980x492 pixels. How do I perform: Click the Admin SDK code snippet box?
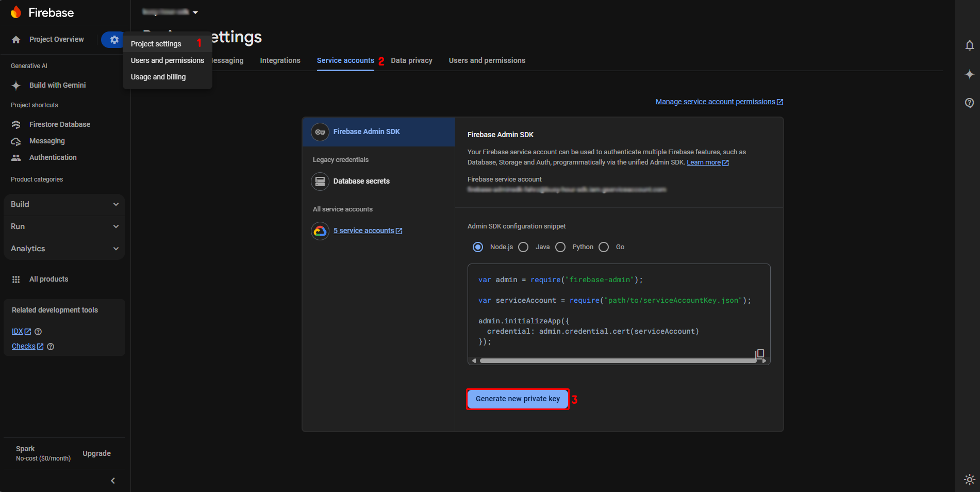pyautogui.click(x=619, y=315)
